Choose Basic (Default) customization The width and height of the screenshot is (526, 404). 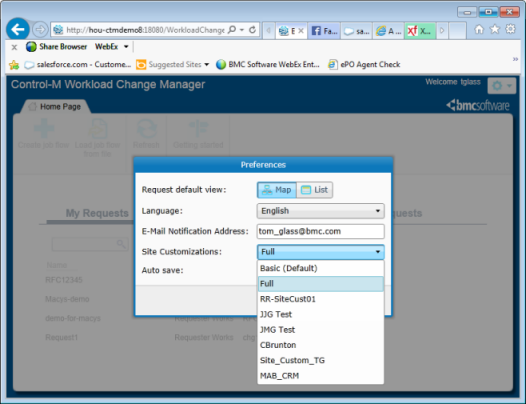[321, 268]
